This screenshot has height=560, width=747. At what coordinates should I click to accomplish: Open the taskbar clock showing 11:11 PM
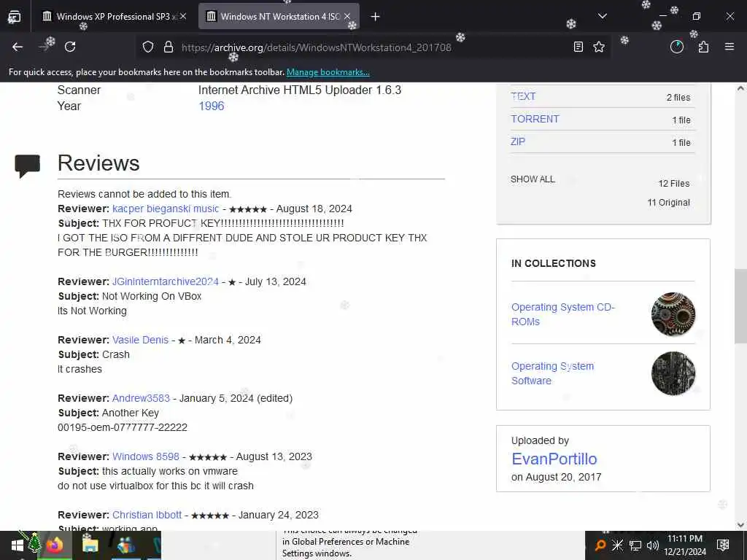tap(685, 545)
